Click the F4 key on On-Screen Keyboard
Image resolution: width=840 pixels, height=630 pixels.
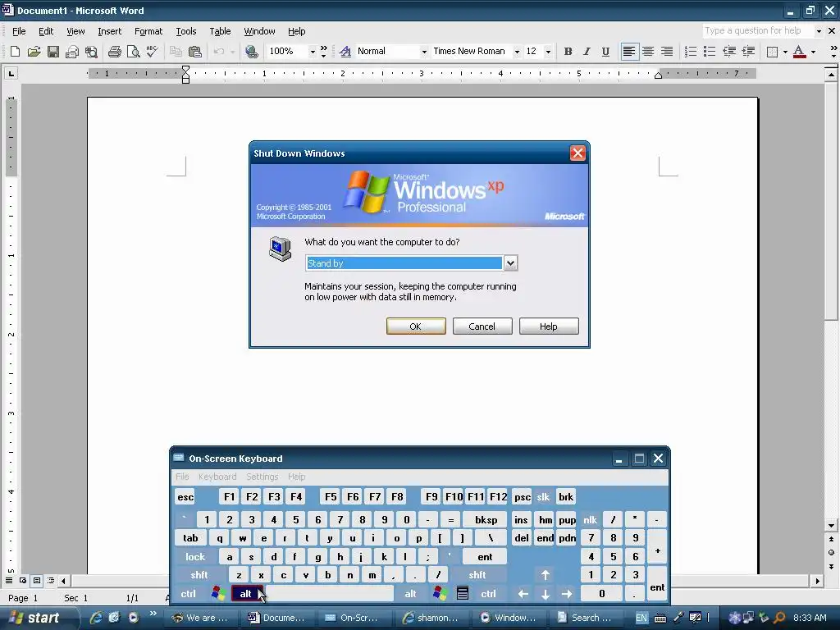[x=295, y=496]
